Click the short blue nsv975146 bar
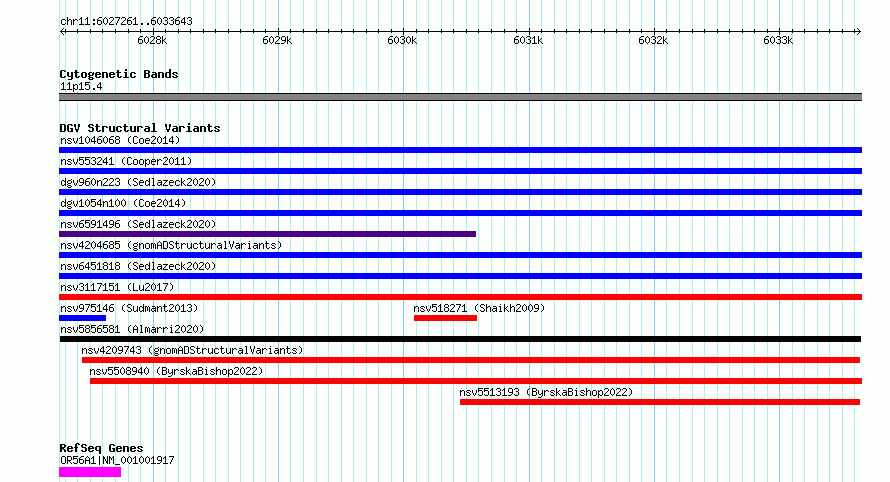Image resolution: width=890 pixels, height=482 pixels. point(82,318)
